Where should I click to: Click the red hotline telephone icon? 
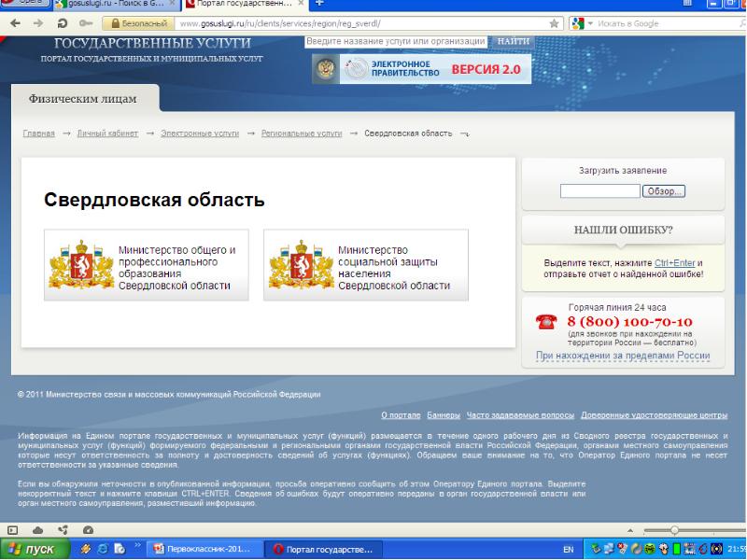click(x=545, y=322)
